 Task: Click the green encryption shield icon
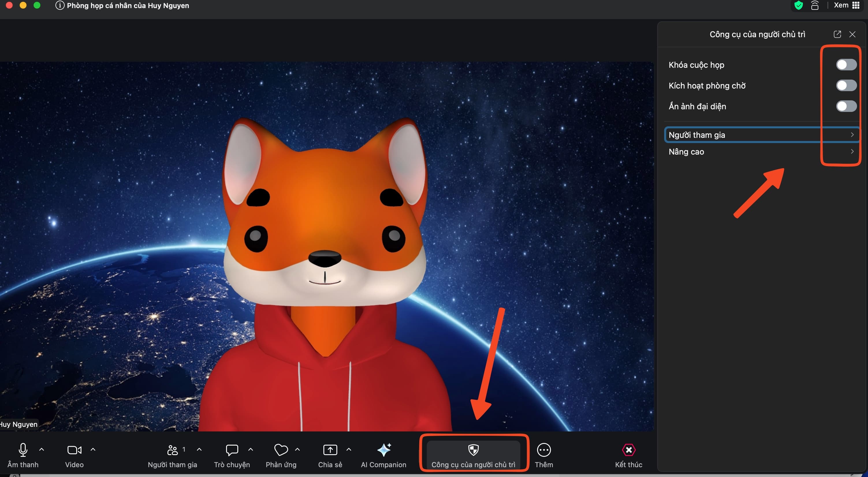pyautogui.click(x=799, y=5)
